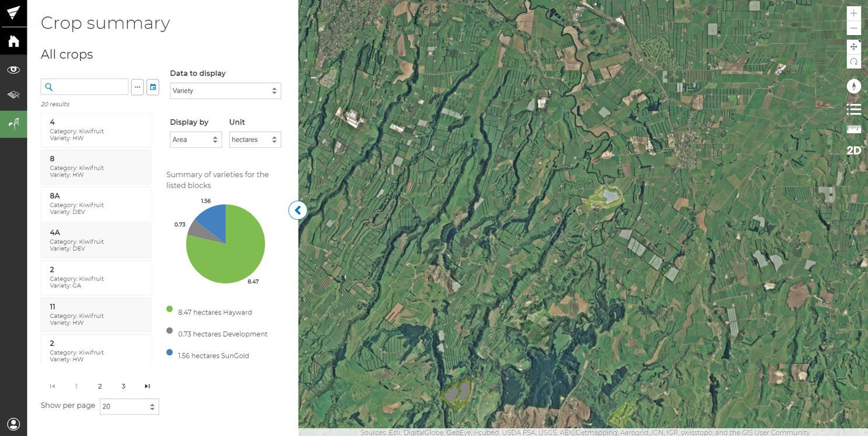
Task: Toggle the map 2D view mode
Action: (x=853, y=151)
